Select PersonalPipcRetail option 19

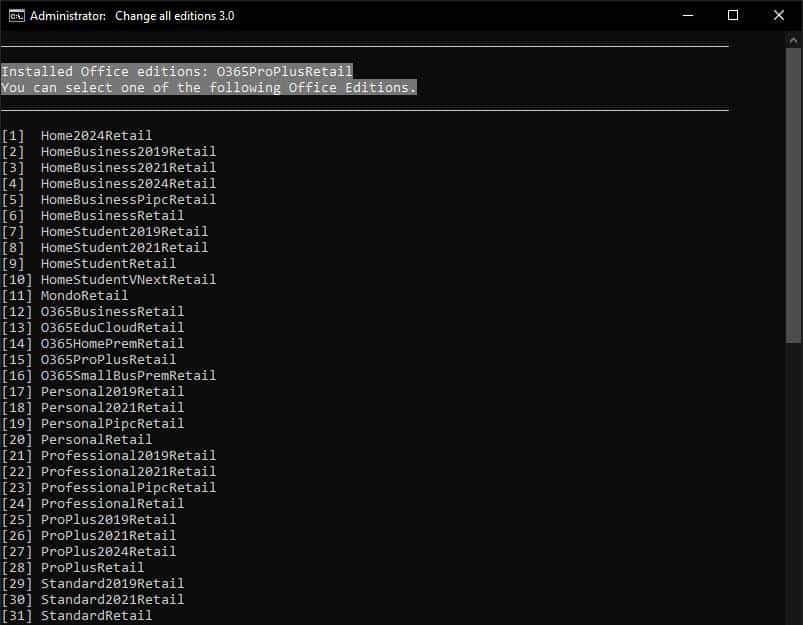point(105,423)
